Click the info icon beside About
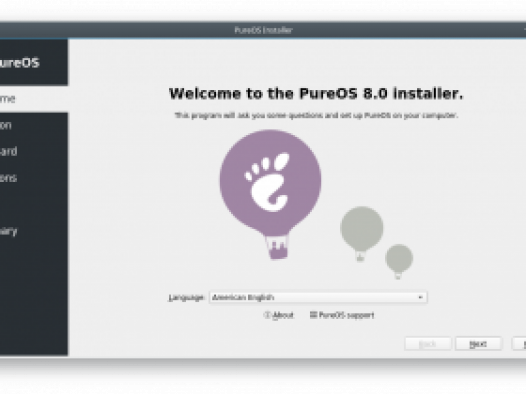Viewport: 526px width, 394px height. click(267, 315)
